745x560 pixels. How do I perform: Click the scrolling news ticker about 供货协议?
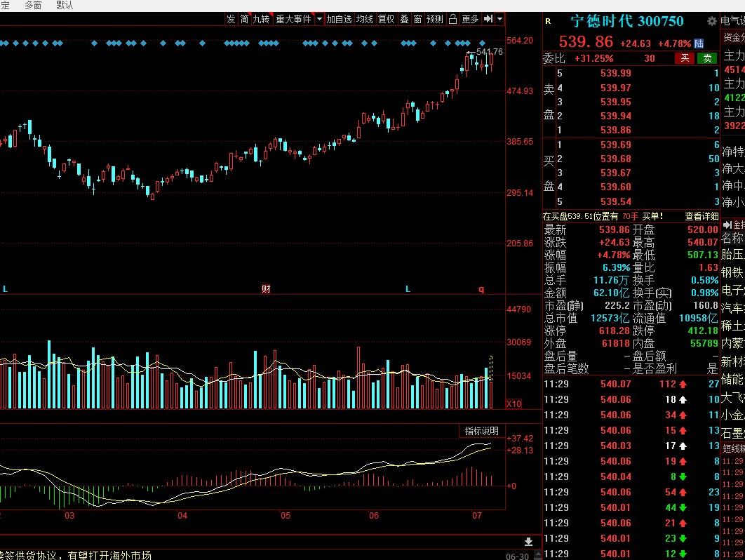[x=76, y=555]
